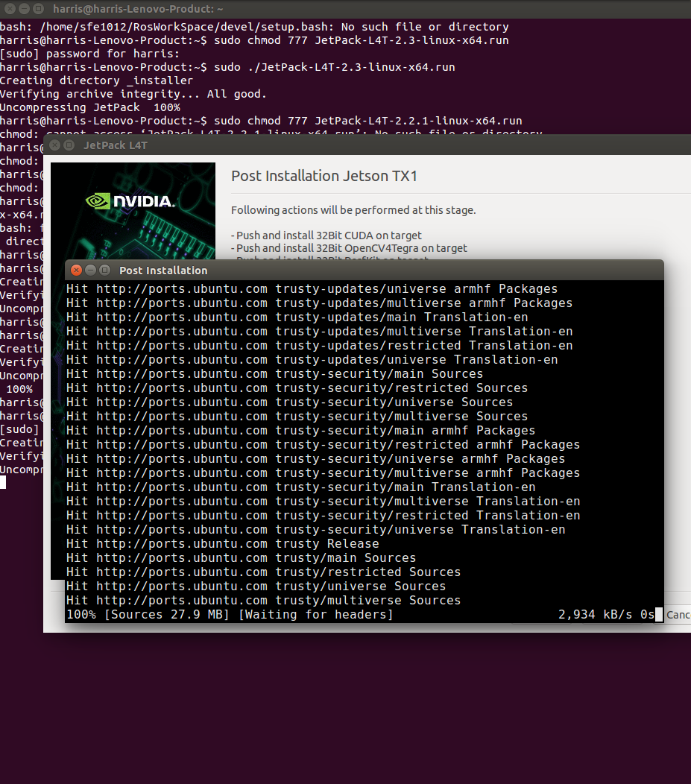The width and height of the screenshot is (691, 784).
Task: Close the JetPack L4T window
Action: click(55, 145)
